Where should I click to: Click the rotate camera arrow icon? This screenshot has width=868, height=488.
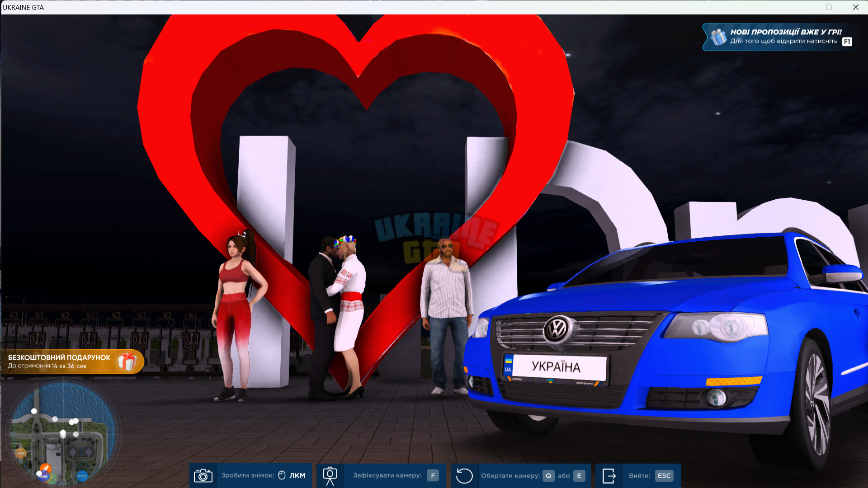point(464,476)
